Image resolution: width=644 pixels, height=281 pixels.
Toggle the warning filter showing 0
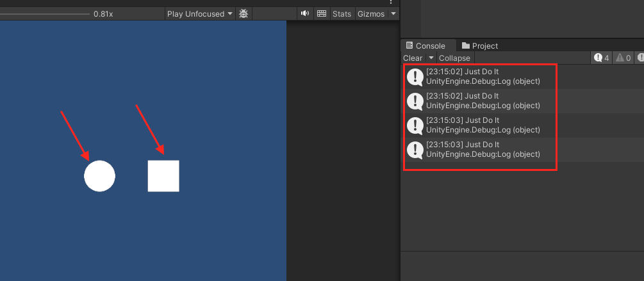[x=623, y=58]
